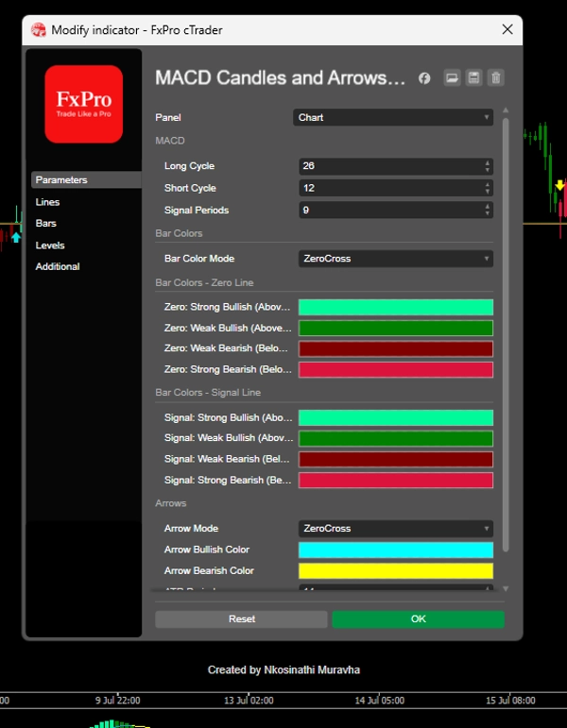Pick Signal: Strong Bullish color swatch

396,418
